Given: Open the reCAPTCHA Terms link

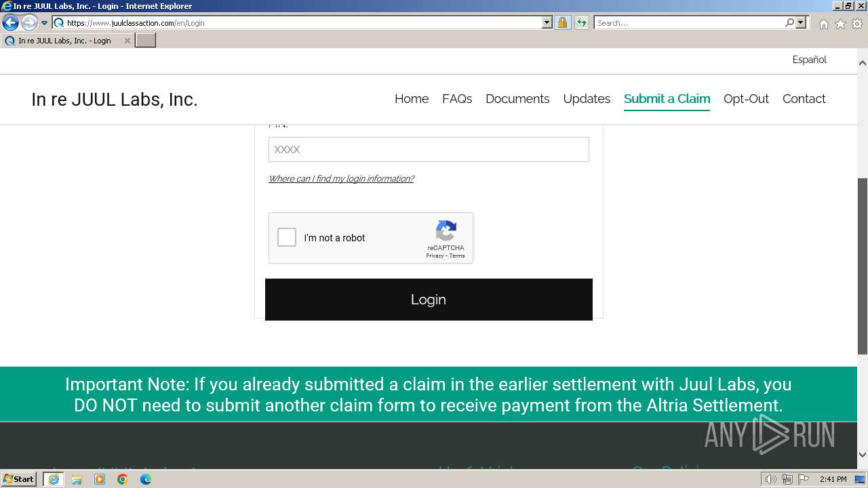Looking at the screenshot, I should click(x=457, y=256).
